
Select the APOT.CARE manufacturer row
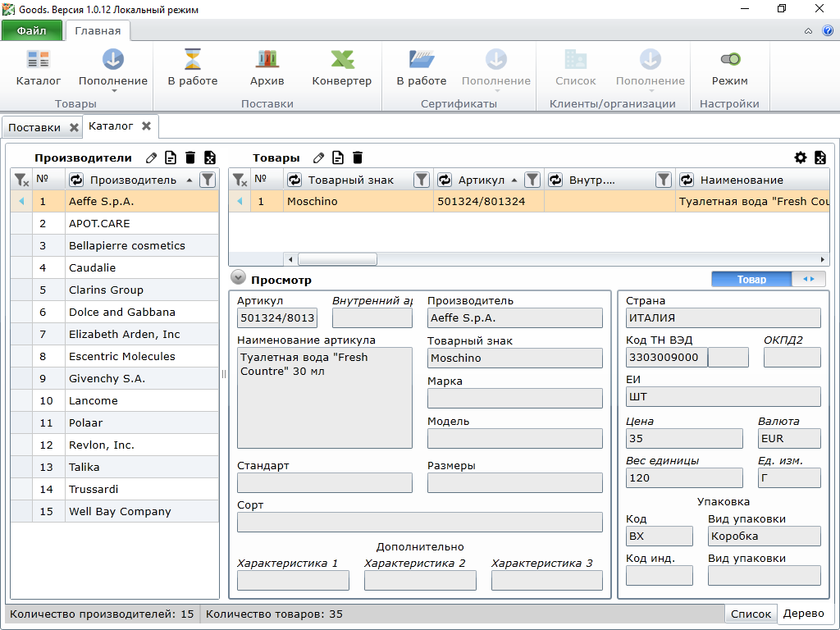pyautogui.click(x=115, y=223)
